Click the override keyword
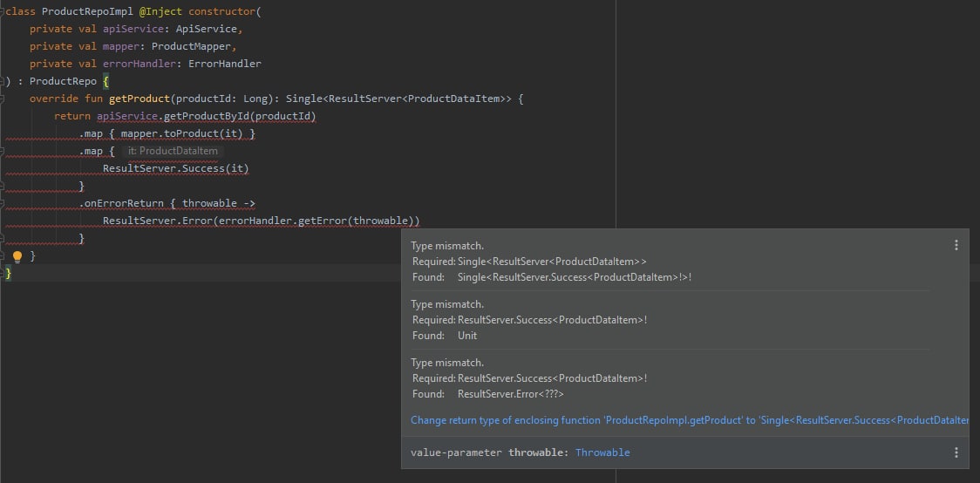 click(x=54, y=99)
